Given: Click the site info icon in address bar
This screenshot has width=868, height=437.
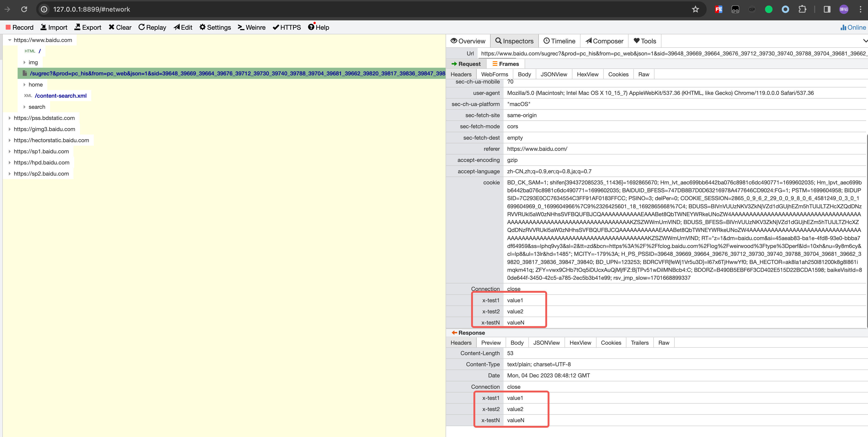Looking at the screenshot, I should 44,9.
